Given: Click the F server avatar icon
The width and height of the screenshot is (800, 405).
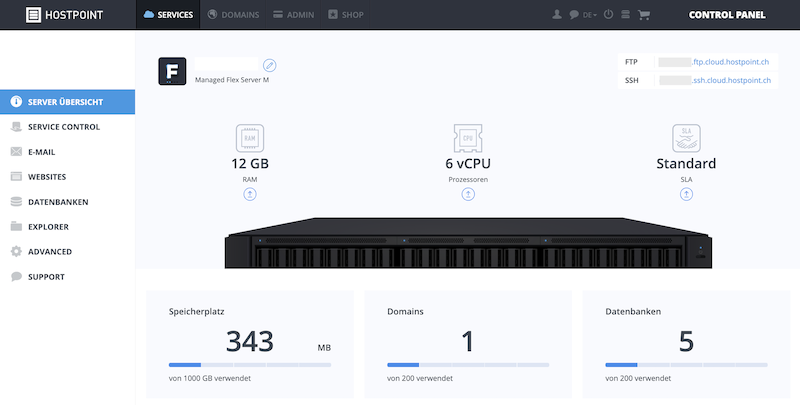Looking at the screenshot, I should pos(172,71).
